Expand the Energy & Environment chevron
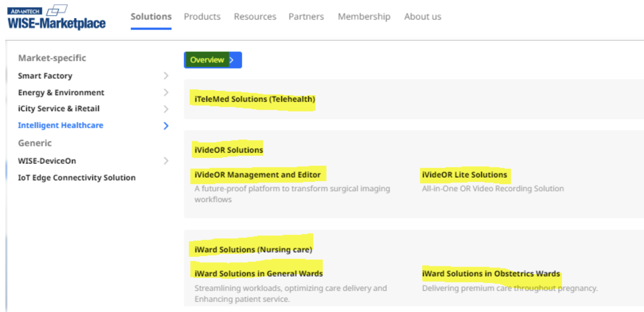The image size is (644, 312). point(166,92)
